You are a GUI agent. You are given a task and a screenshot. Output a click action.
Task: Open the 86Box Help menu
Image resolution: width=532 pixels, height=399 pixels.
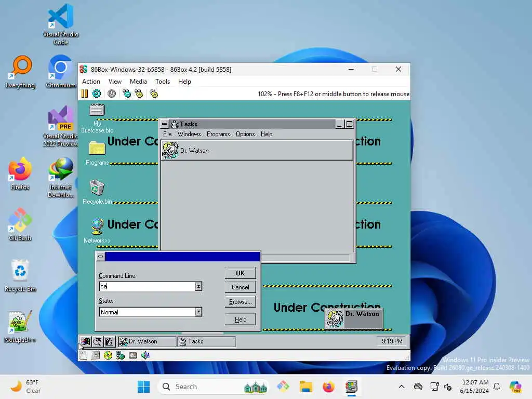tap(184, 82)
